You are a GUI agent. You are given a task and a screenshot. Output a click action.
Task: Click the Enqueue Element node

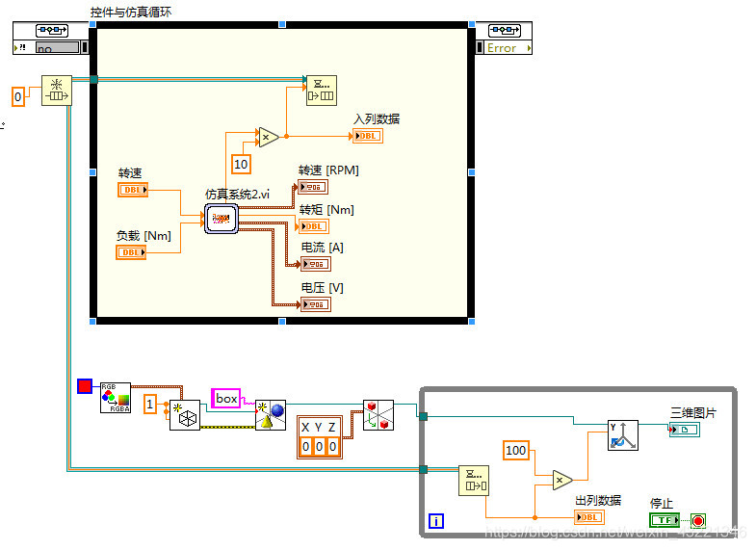pos(322,91)
